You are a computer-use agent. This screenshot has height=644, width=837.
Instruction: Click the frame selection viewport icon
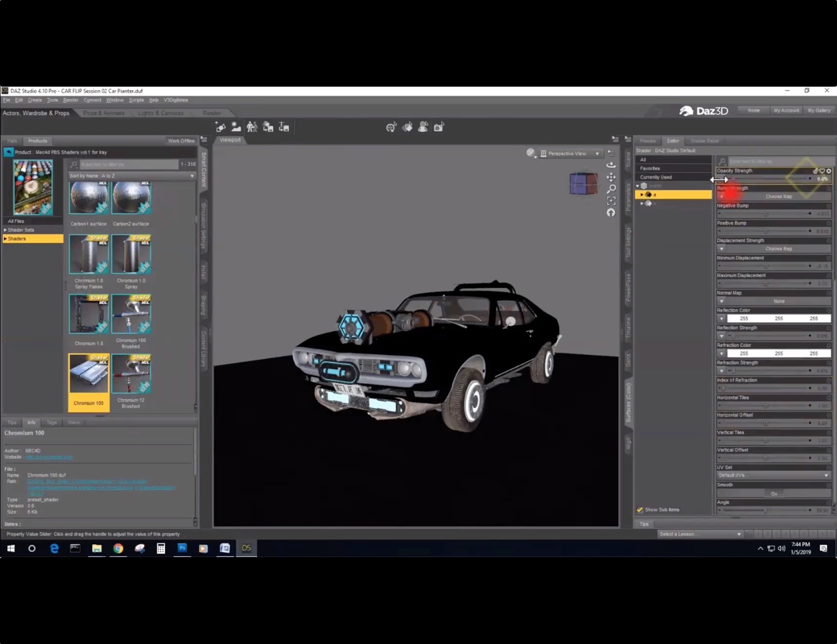[x=611, y=201]
